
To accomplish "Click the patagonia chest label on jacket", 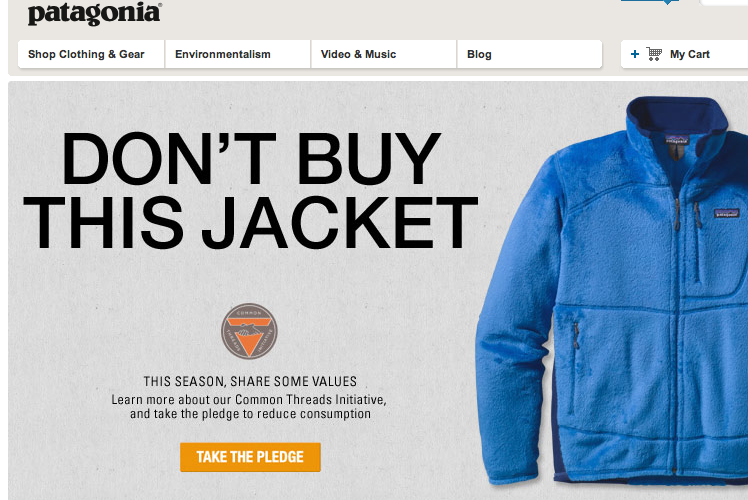I will pos(726,214).
